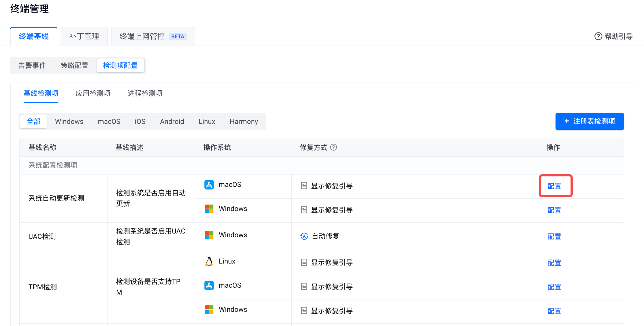Click Windows logo in 系统自动更新检测 row
The height and width of the screenshot is (326, 644).
pos(209,209)
